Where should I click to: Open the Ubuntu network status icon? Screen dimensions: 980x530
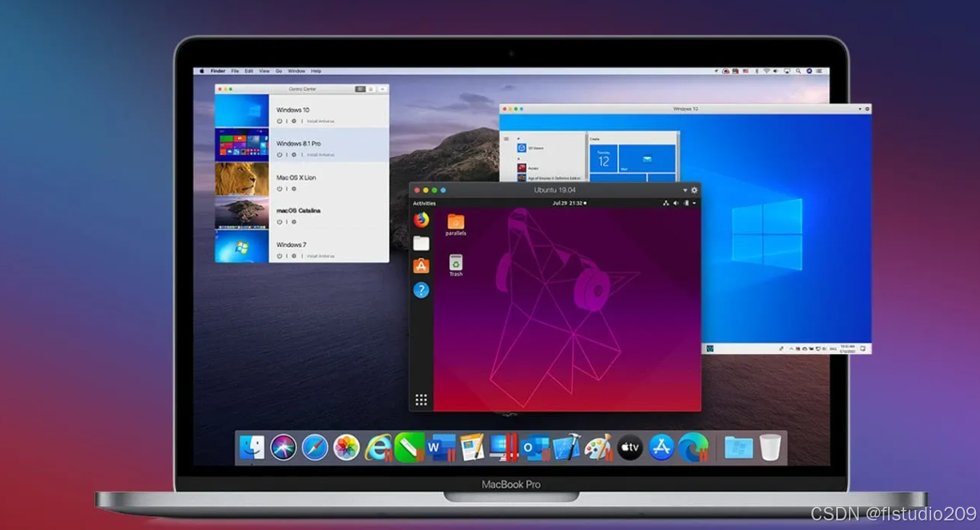click(666, 204)
